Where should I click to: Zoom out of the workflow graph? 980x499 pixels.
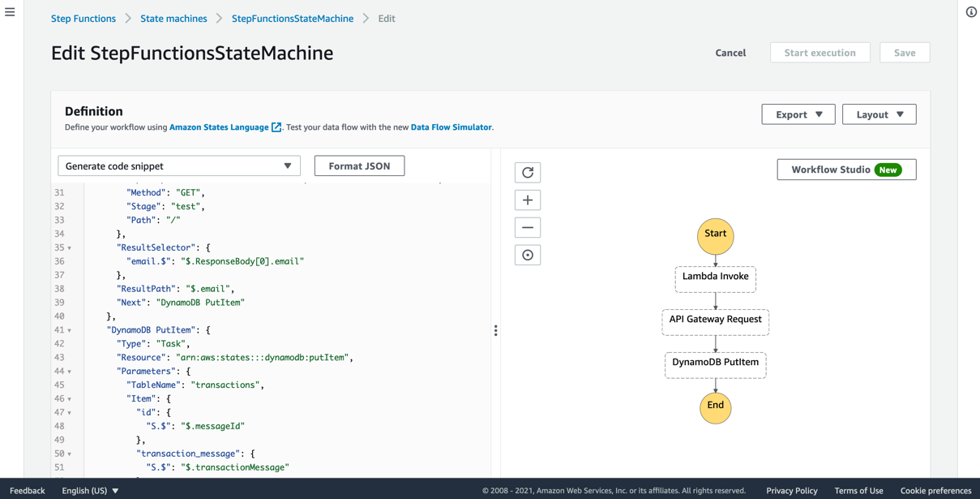[528, 228]
